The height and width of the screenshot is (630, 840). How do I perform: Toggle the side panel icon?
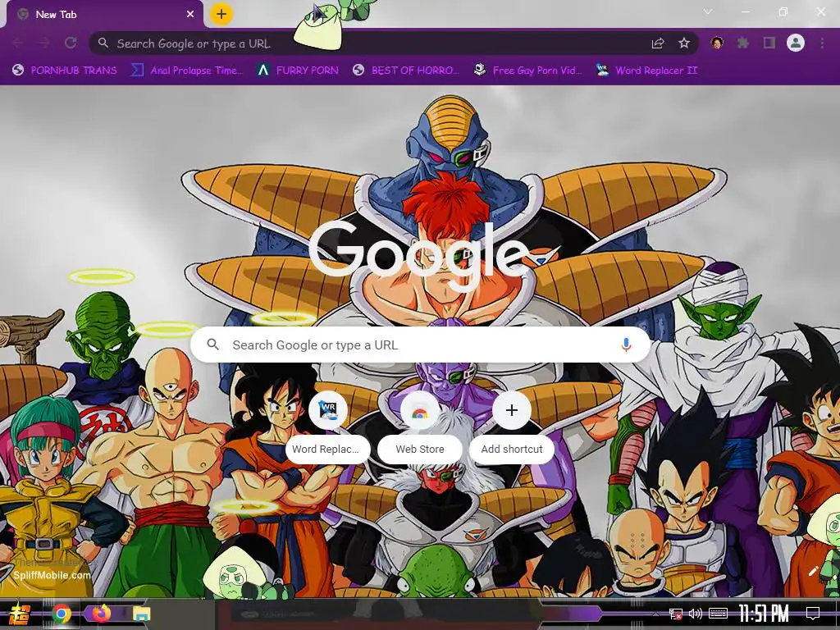(x=769, y=43)
